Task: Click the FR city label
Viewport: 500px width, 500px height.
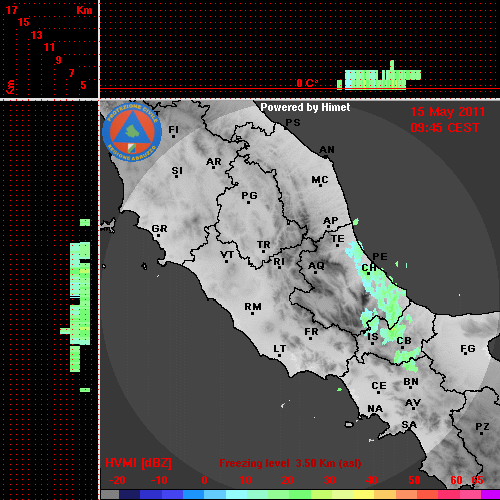Action: pyautogui.click(x=311, y=332)
